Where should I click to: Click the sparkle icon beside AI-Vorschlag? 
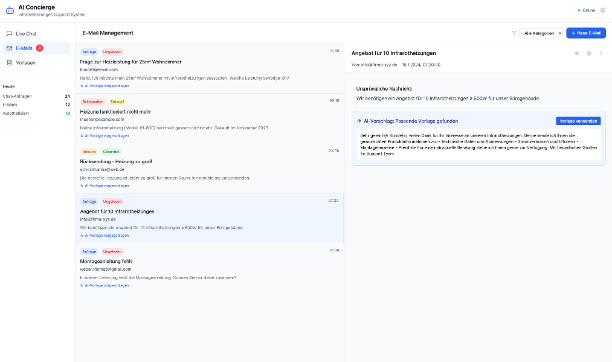tap(359, 121)
